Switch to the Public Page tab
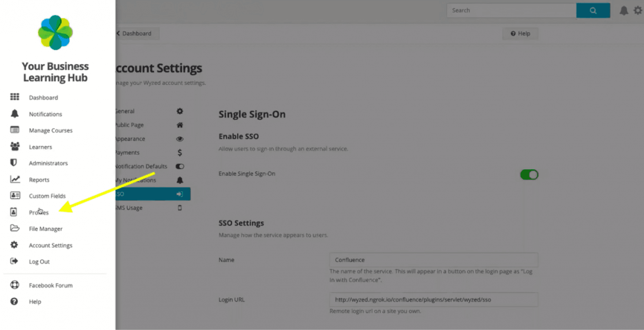 pos(153,125)
